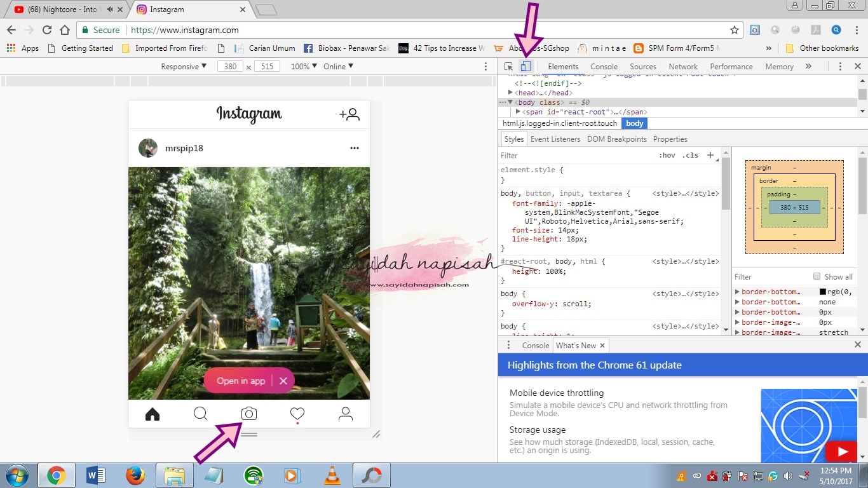The height and width of the screenshot is (488, 868).
Task: Open the 100% zoom dropdown
Action: [304, 66]
